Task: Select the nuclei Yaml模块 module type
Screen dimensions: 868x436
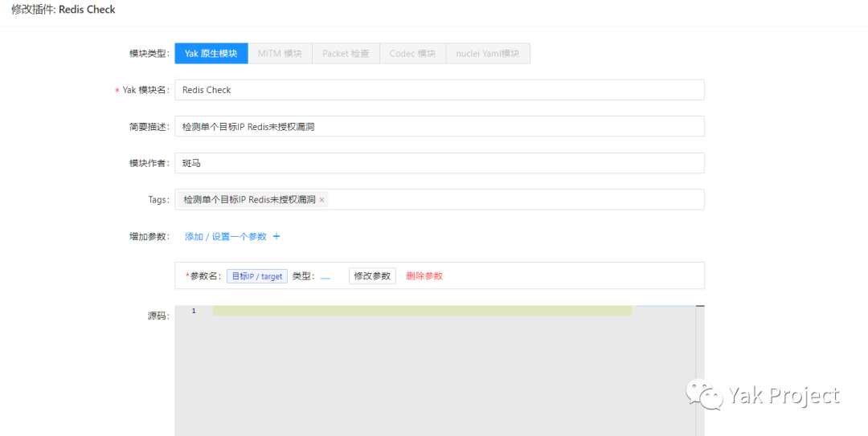Action: 488,54
